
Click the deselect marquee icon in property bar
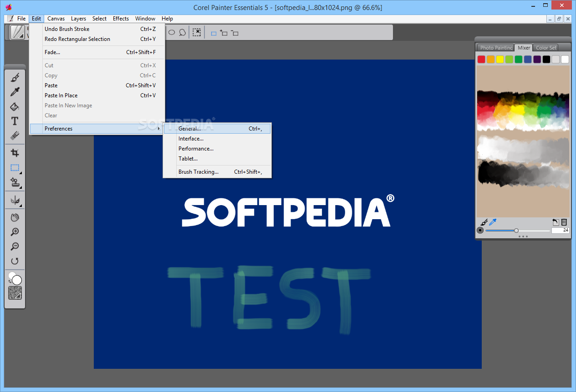196,32
